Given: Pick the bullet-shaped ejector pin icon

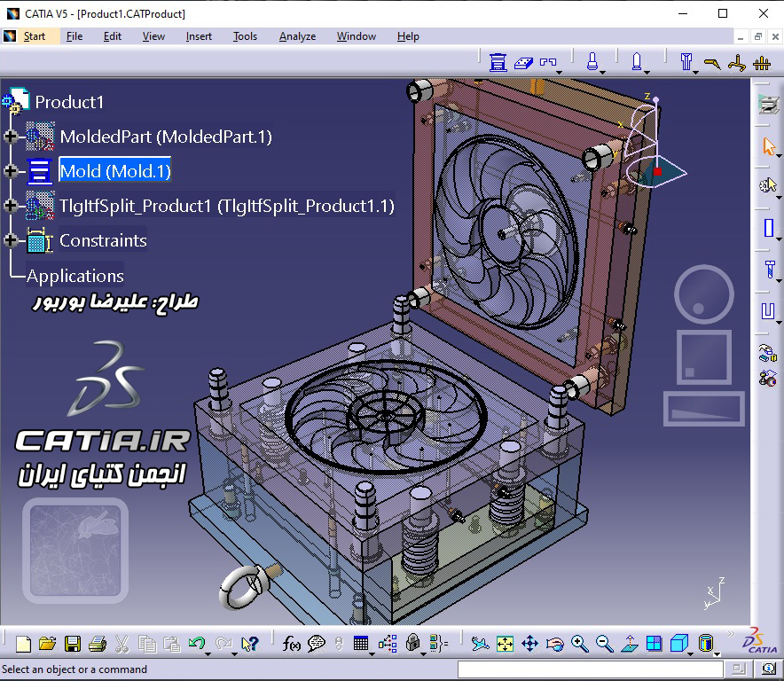Looking at the screenshot, I should [637, 61].
